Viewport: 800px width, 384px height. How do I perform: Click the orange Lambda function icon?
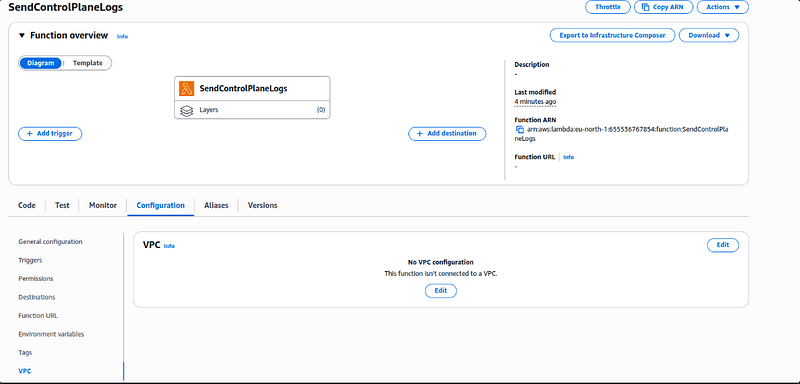click(x=187, y=88)
